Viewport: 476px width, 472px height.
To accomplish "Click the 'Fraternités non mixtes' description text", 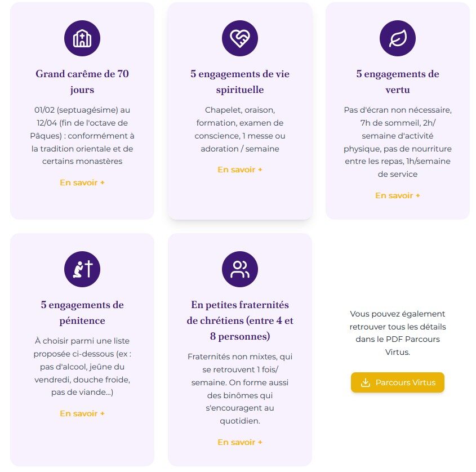I will tap(240, 389).
